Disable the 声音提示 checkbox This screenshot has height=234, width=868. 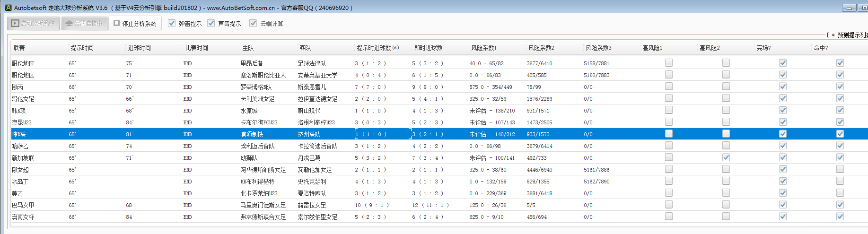[x=211, y=23]
